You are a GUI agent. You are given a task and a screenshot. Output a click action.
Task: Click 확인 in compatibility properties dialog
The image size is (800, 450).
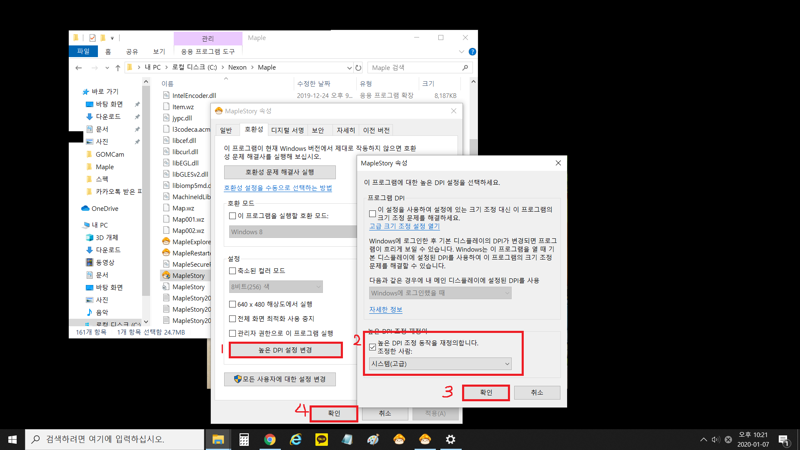click(x=334, y=413)
